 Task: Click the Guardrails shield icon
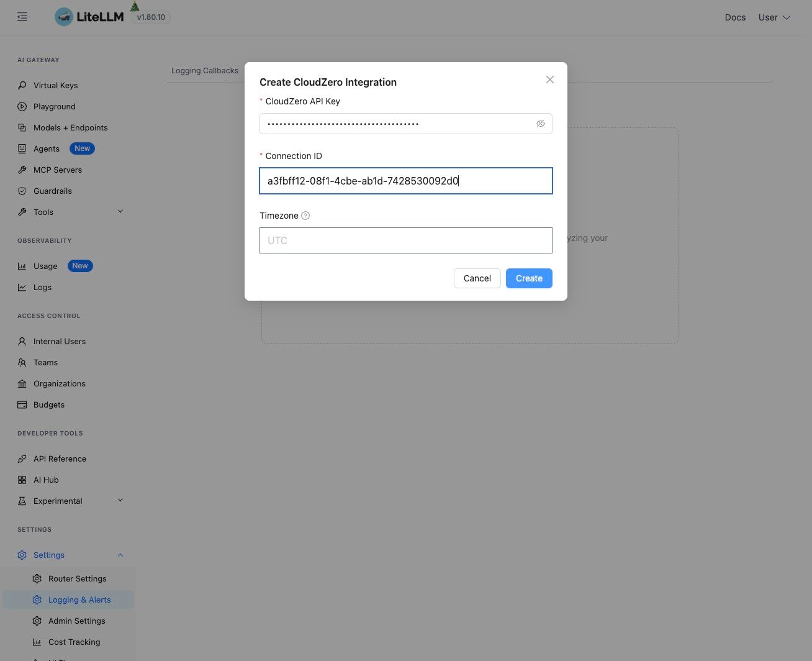pyautogui.click(x=22, y=191)
